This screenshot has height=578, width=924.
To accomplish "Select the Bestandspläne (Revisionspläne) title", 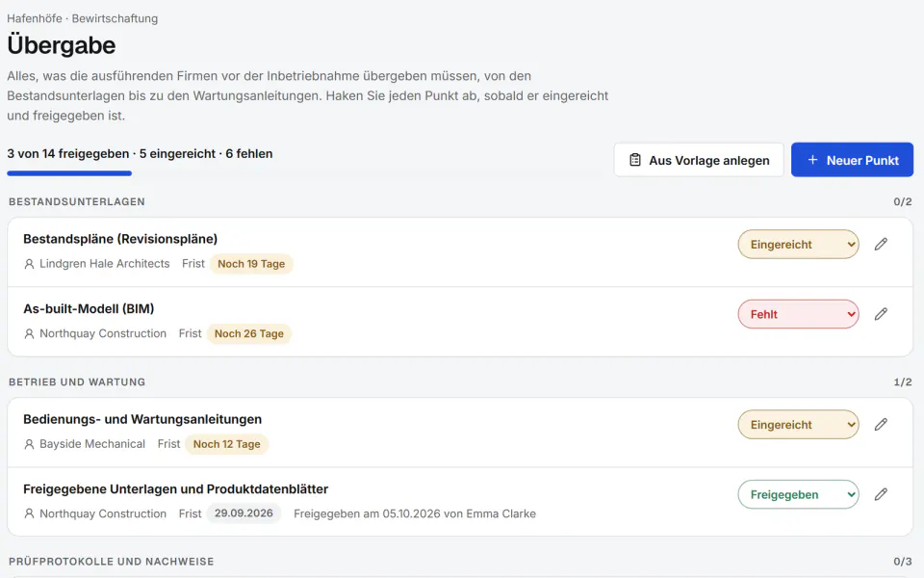I will (120, 239).
